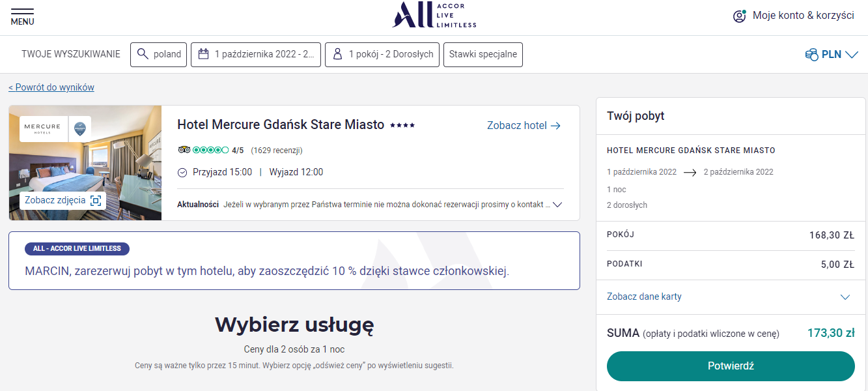Screen dimensions: 868x391
Task: Expand the Aktualności news chevron
Action: [557, 205]
